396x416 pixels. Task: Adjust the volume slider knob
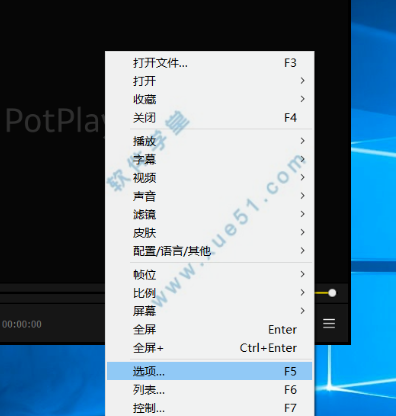332,293
